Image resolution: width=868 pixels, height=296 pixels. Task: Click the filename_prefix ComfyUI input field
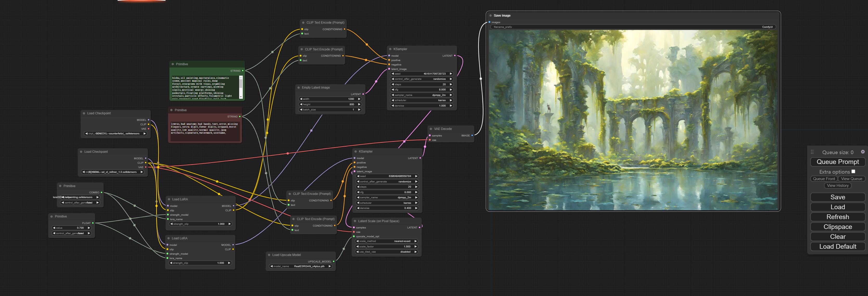tap(633, 27)
